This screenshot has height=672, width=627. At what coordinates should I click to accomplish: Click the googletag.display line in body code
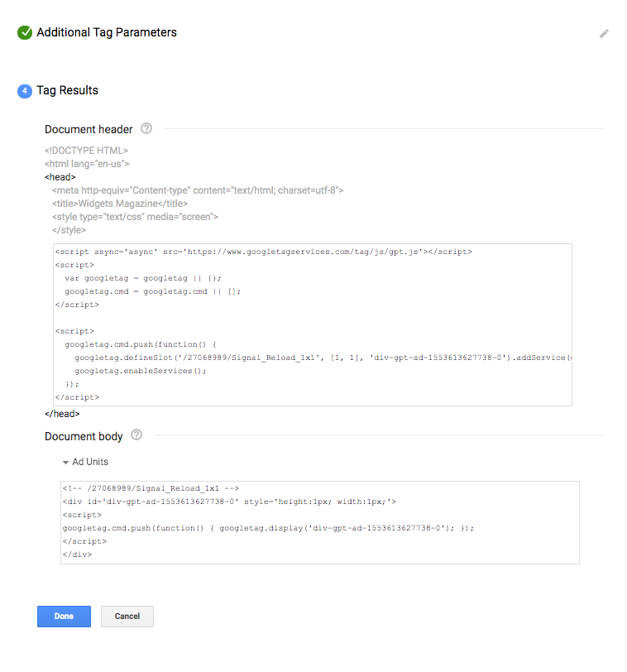point(268,527)
